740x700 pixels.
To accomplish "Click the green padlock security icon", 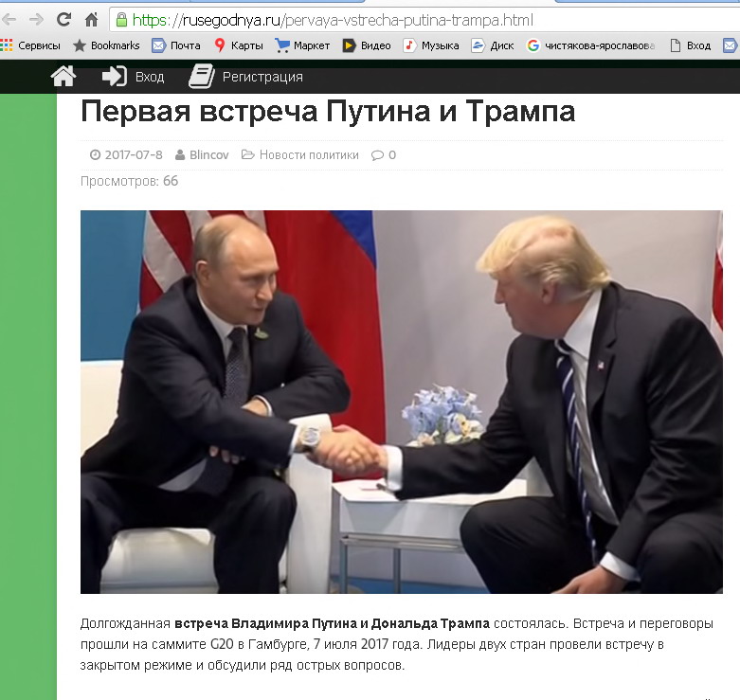I will [x=122, y=20].
